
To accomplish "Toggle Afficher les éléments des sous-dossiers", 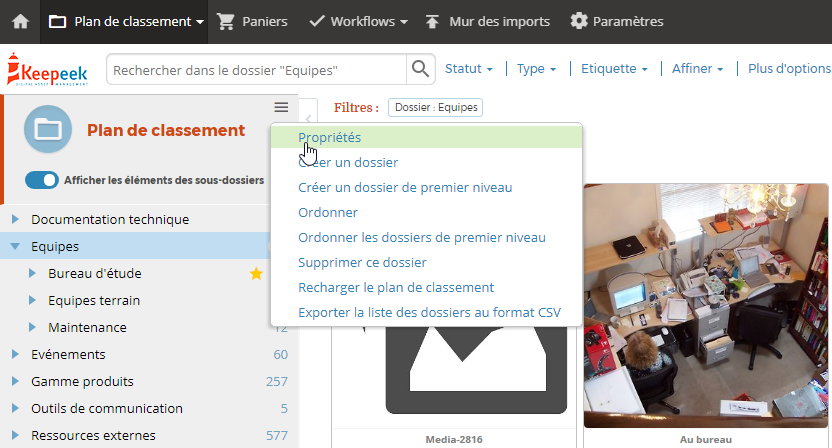I will pos(42,180).
